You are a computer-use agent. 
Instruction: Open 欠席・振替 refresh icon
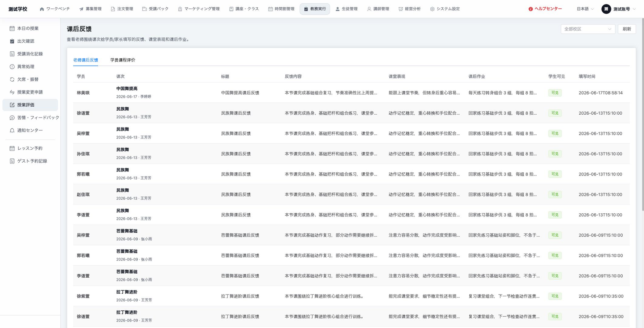click(12, 79)
